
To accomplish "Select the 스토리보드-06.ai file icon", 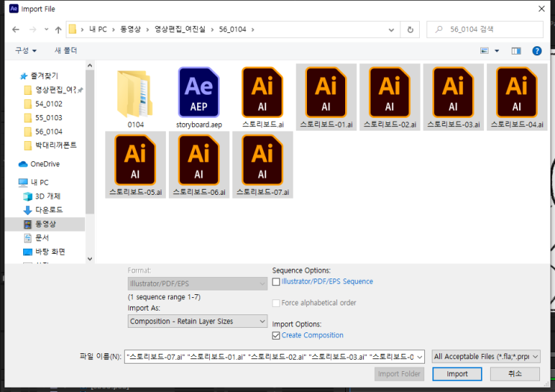I will pos(199,161).
